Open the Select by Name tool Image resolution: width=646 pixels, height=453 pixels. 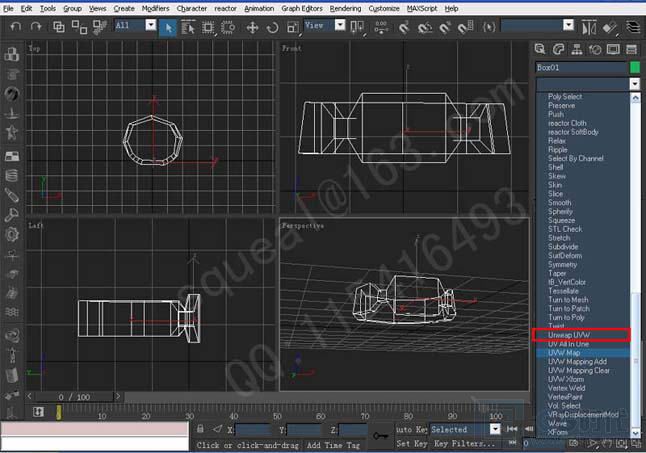point(188,28)
